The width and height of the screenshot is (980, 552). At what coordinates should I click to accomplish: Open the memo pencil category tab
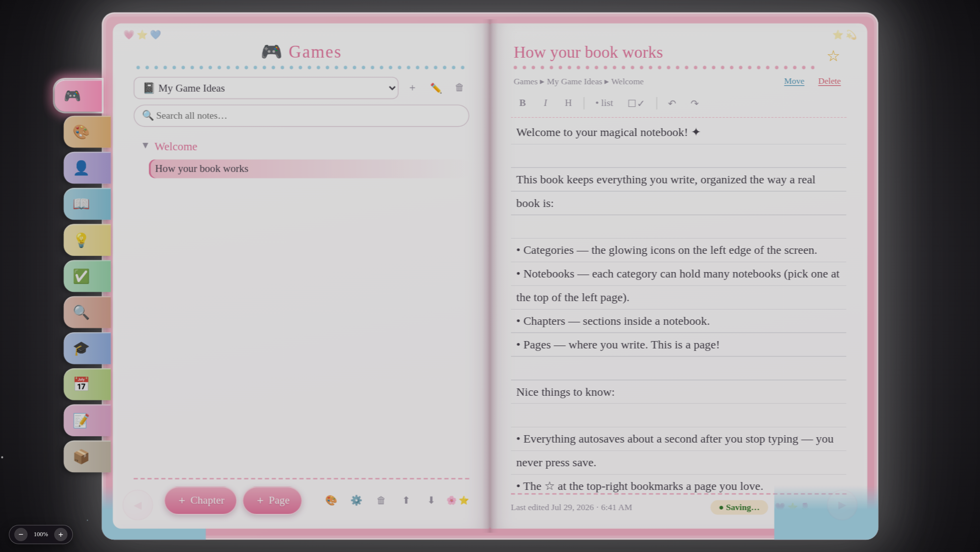87,420
